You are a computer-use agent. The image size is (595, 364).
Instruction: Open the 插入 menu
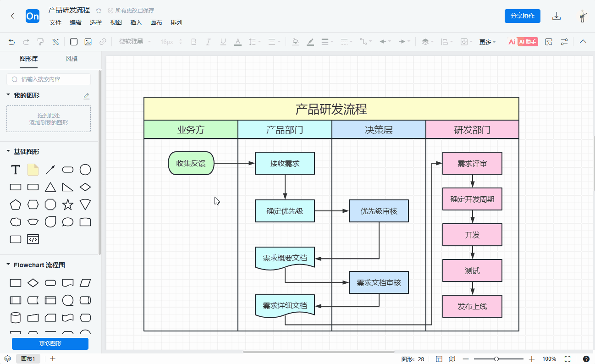pos(136,22)
